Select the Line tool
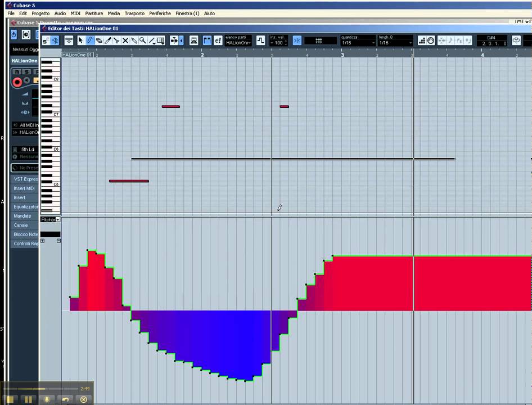This screenshot has height=405, width=532. point(152,40)
